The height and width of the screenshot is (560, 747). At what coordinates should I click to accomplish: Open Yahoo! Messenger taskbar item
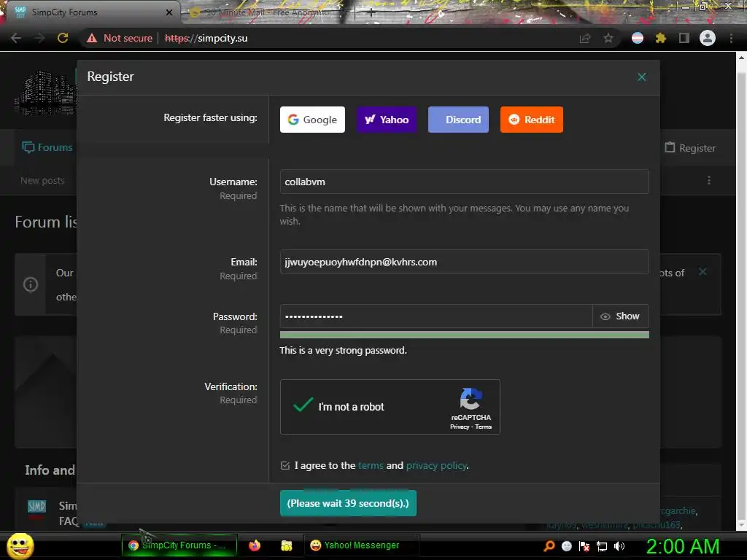pos(362,545)
